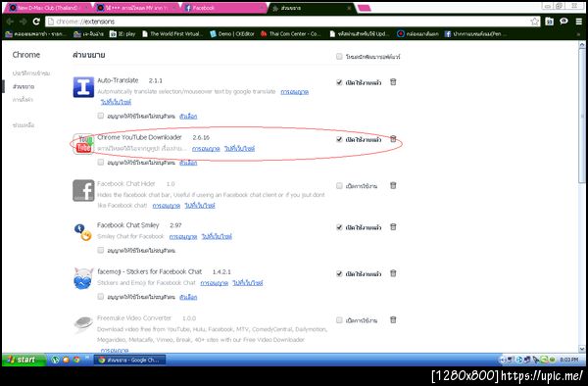
Task: Open facemoji options link
Action: tap(188, 297)
